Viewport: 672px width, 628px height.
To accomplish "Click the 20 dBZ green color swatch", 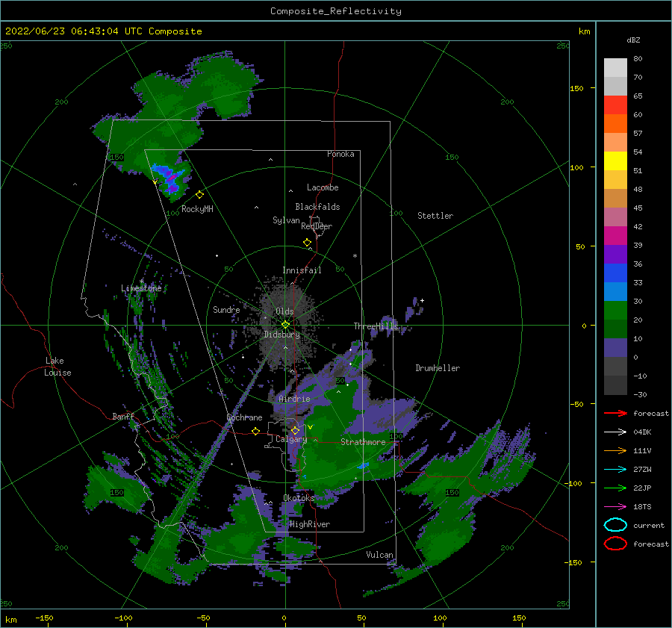I will tap(615, 329).
